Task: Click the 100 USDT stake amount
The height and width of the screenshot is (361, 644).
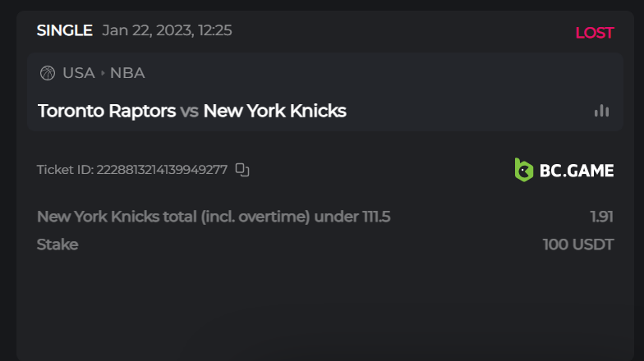Action: (577, 244)
